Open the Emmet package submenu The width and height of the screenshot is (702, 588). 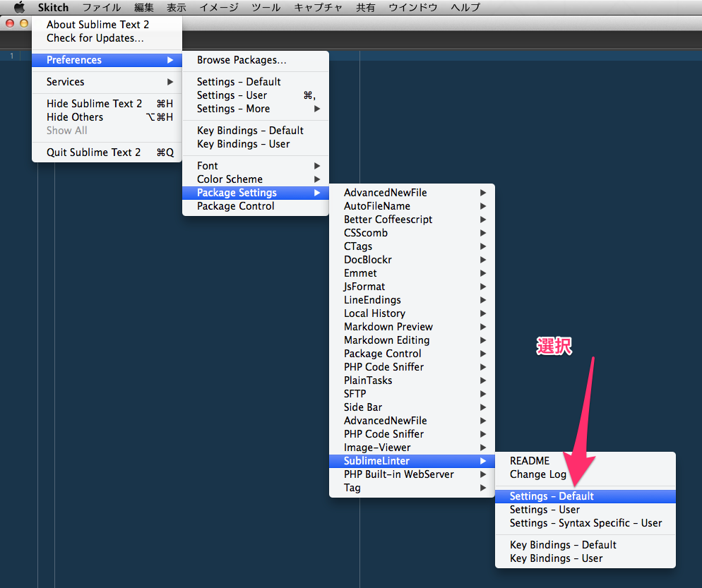(x=412, y=273)
